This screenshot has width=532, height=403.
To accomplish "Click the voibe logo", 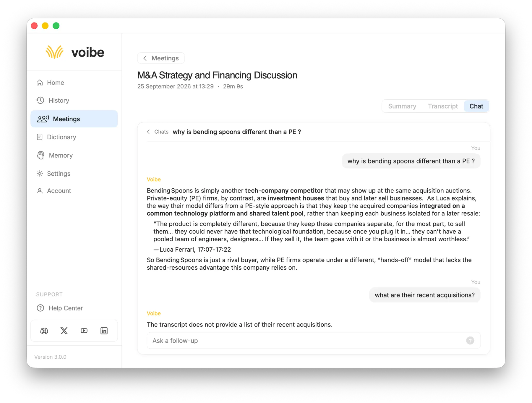I will (75, 52).
